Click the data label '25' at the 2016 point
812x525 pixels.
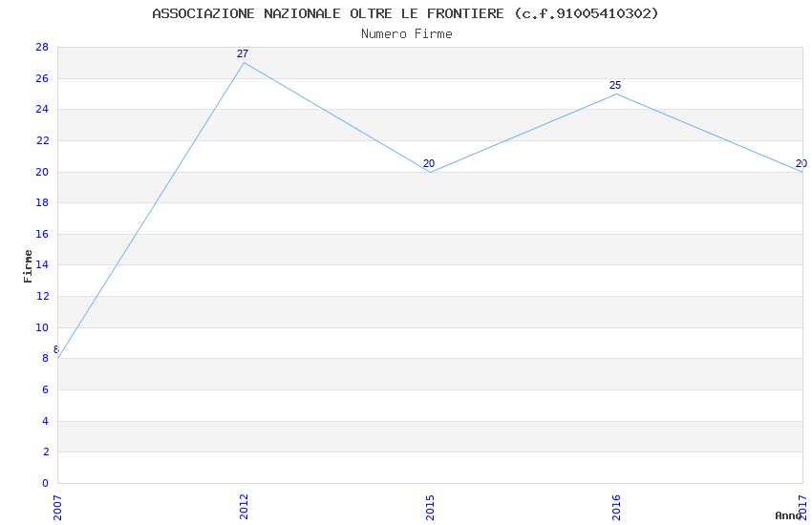(614, 85)
